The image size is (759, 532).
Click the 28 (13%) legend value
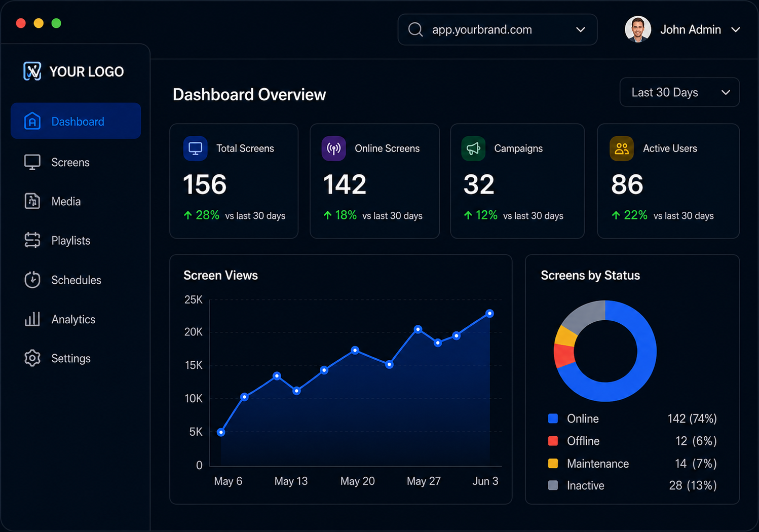coord(693,485)
